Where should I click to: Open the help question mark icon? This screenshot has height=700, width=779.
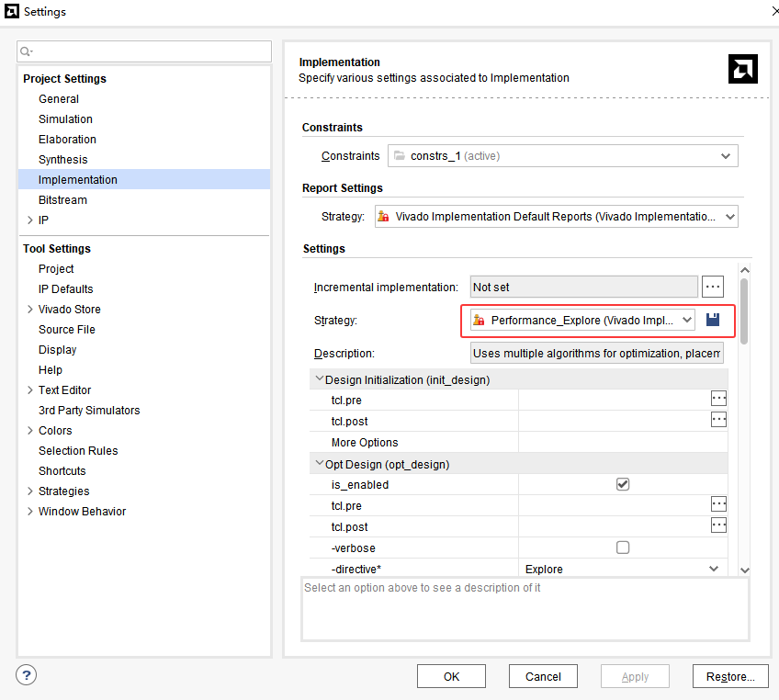27,675
